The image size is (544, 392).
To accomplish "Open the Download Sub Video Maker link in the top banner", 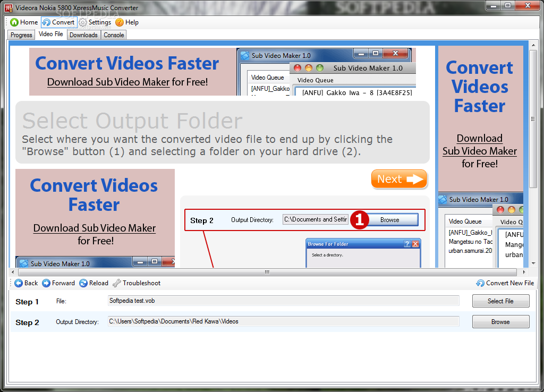I will [x=108, y=82].
